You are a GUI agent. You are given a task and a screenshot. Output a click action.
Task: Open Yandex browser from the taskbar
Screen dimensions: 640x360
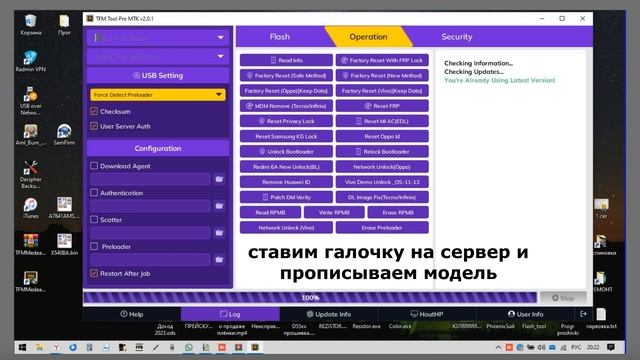[x=56, y=347]
